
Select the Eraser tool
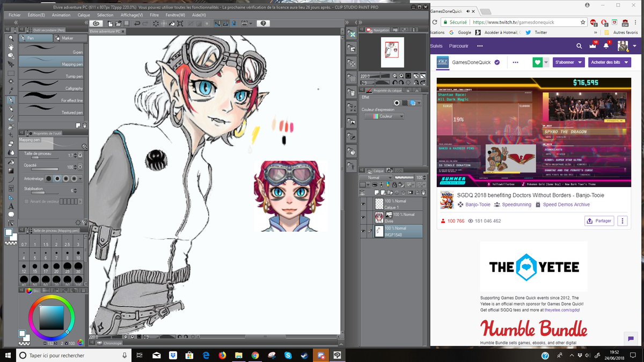[10, 144]
